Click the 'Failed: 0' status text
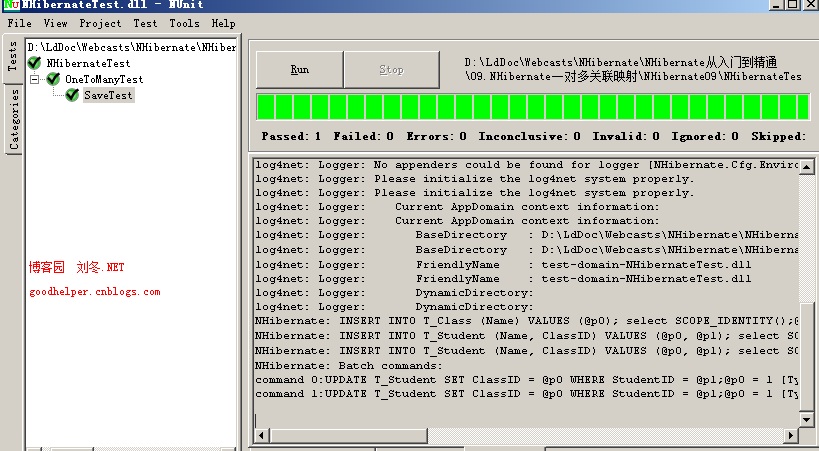Screen dimensions: 819x451 point(364,136)
